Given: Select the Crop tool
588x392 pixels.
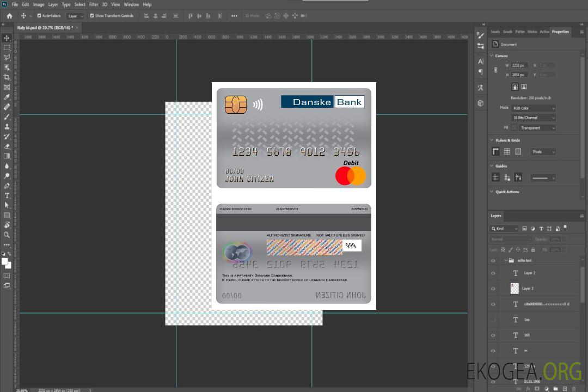Looking at the screenshot, I should coord(7,77).
